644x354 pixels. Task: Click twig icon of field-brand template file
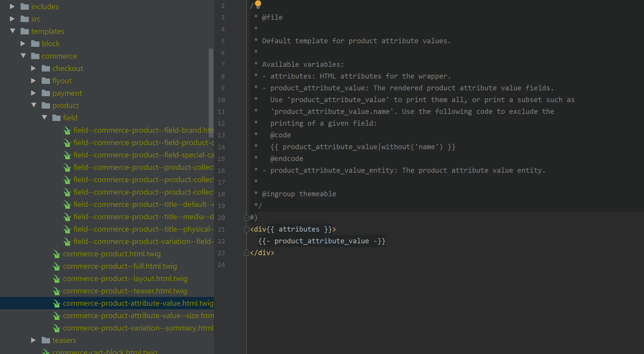67,130
